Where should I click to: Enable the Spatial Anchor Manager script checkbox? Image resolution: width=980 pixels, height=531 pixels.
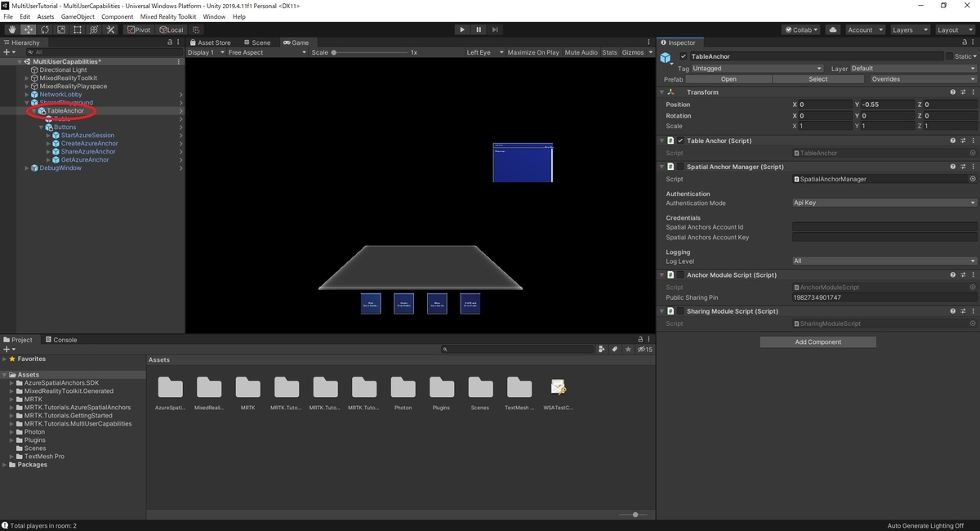click(680, 167)
